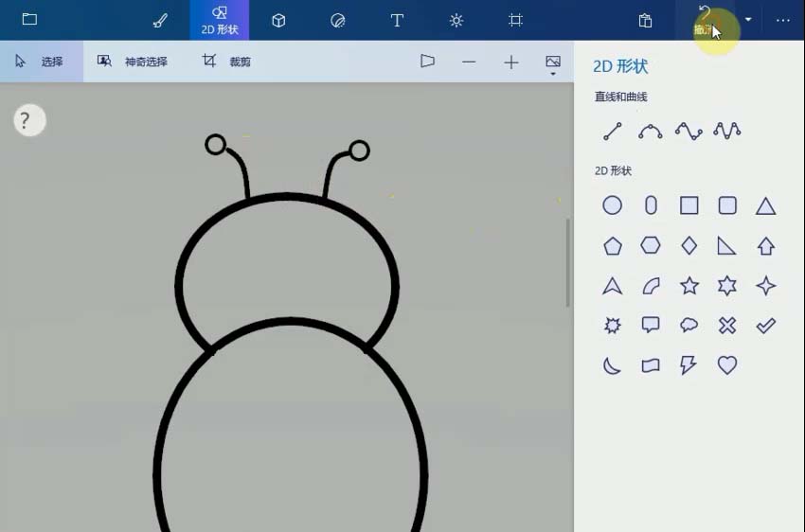Pick the waving flag shape
Viewport: 805px width, 532px height.
click(x=651, y=365)
